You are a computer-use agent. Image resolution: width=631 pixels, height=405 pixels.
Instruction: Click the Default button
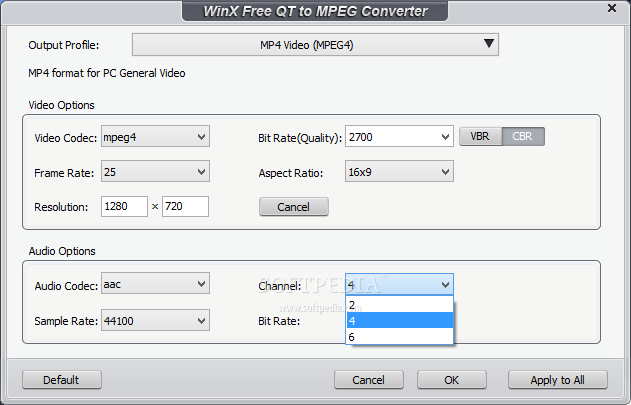pyautogui.click(x=62, y=380)
